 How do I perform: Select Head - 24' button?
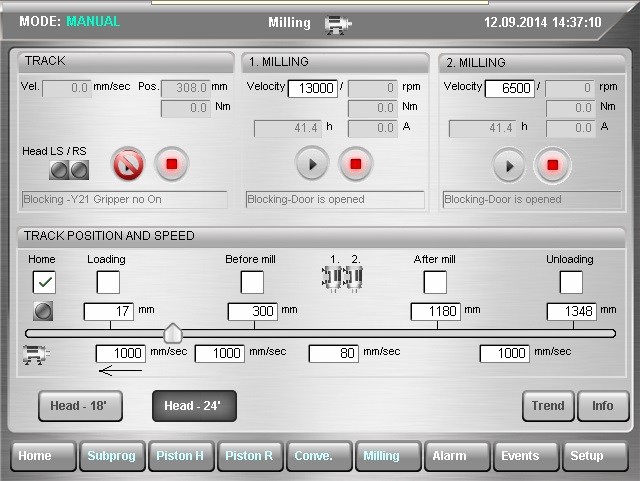(x=194, y=406)
